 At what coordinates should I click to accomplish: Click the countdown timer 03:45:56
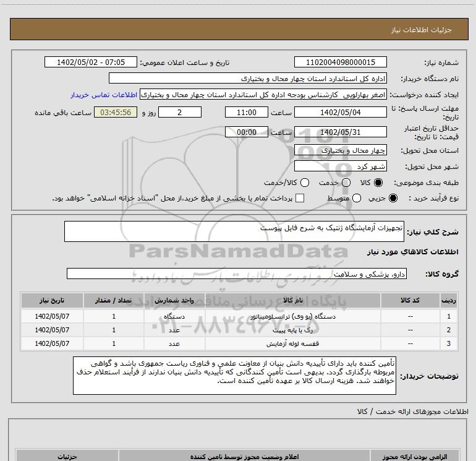(116, 112)
